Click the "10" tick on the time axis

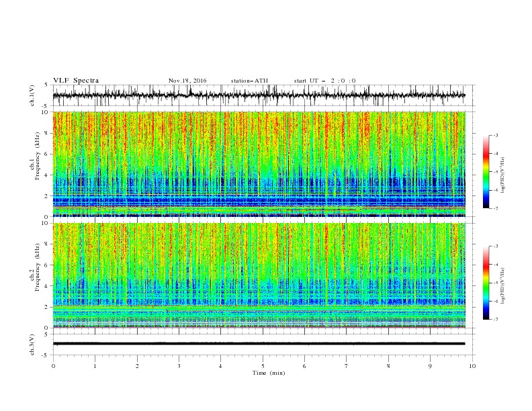point(472,366)
